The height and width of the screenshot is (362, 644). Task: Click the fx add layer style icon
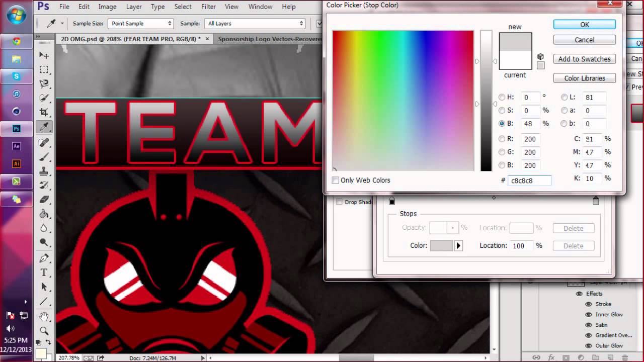(x=551, y=357)
